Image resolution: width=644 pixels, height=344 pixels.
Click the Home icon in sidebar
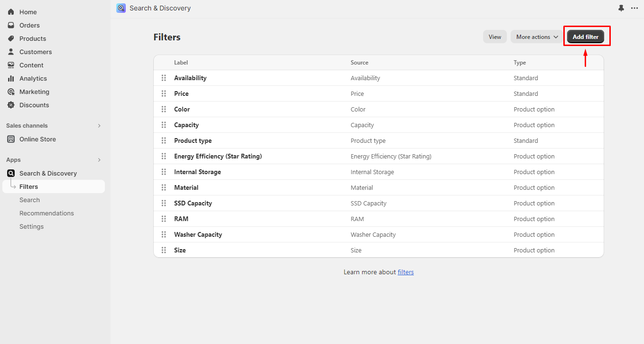click(x=11, y=12)
